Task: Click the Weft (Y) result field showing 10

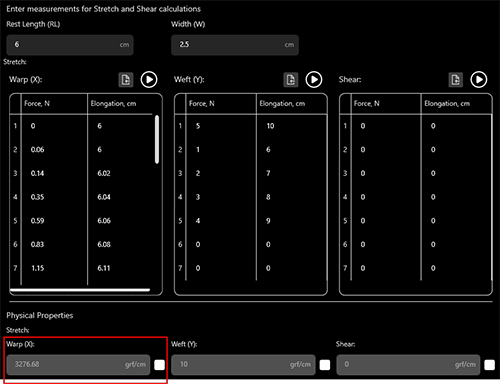Action: pos(243,365)
